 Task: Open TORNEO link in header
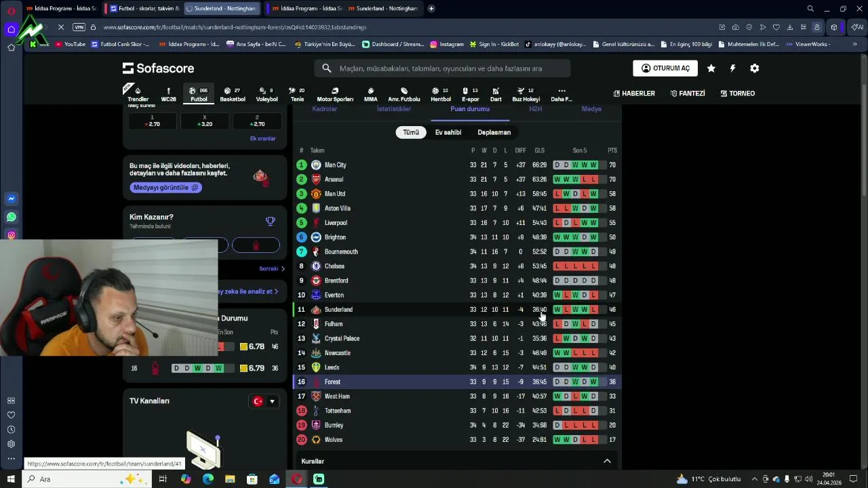click(737, 94)
